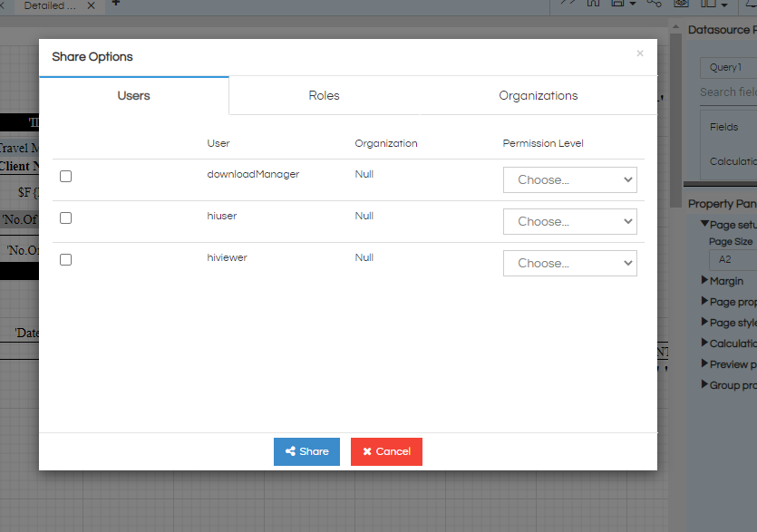Click Null organization in hiuser row
Image resolution: width=757 pixels, height=532 pixels.
[x=364, y=216]
